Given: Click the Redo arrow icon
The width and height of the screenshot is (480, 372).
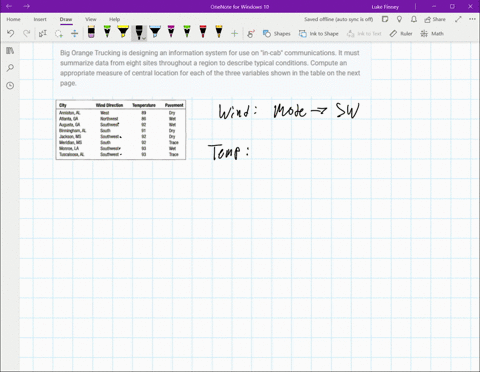Looking at the screenshot, I should (x=26, y=33).
